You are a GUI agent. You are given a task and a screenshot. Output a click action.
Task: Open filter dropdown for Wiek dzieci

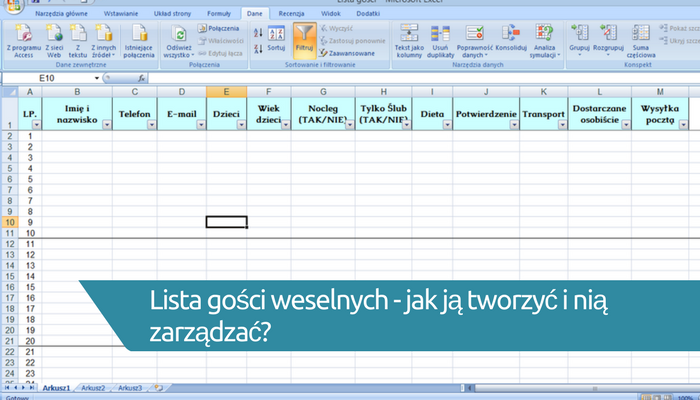[286, 125]
